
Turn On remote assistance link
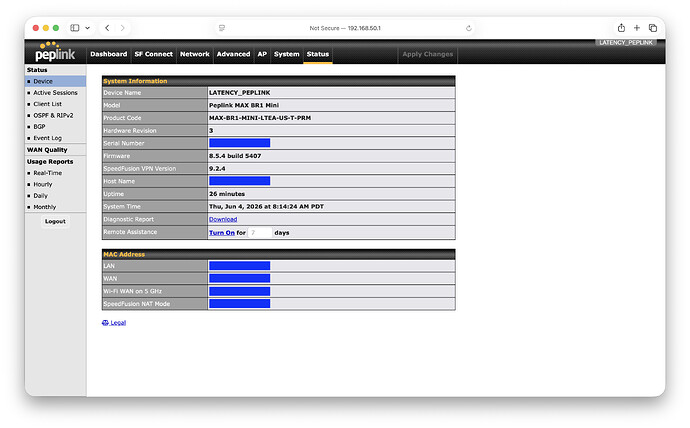[222, 233]
